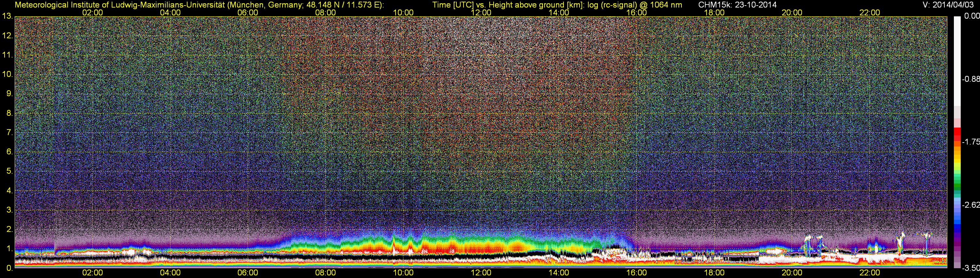Click the 08:00 label on the top time axis
The width and height of the screenshot is (980, 278).
coord(326,12)
